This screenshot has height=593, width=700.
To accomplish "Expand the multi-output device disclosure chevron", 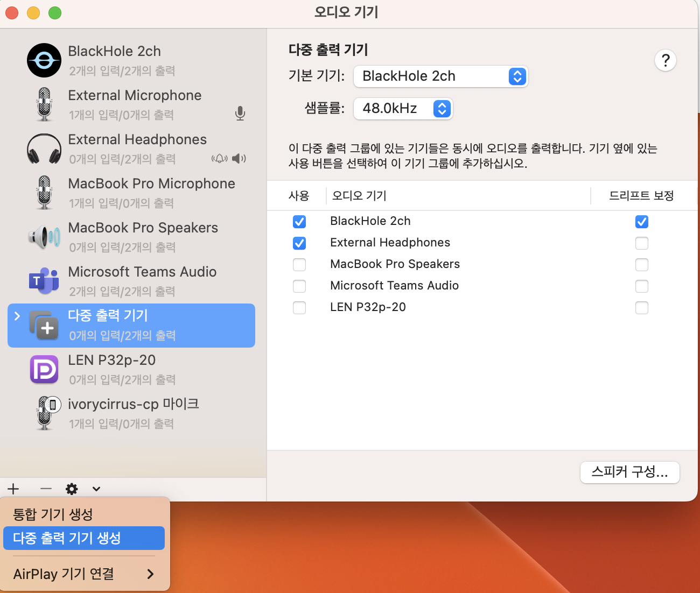I will 17,316.
